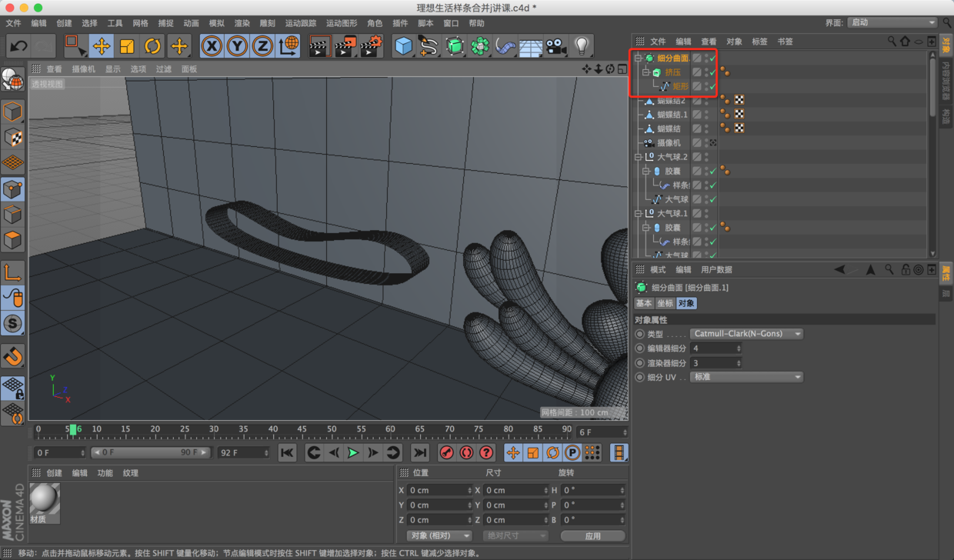This screenshot has width=954, height=560.
Task: Click the 应用 apply button
Action: 592,535
